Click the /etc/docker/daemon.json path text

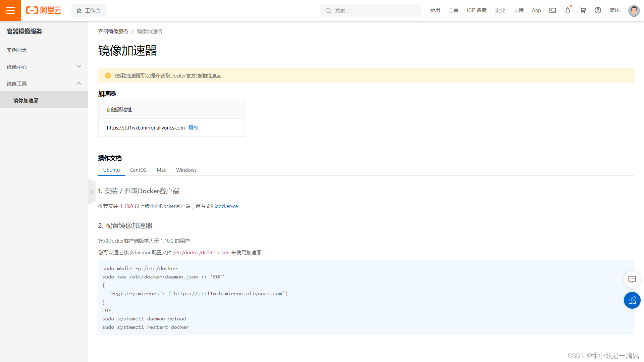[x=201, y=252]
